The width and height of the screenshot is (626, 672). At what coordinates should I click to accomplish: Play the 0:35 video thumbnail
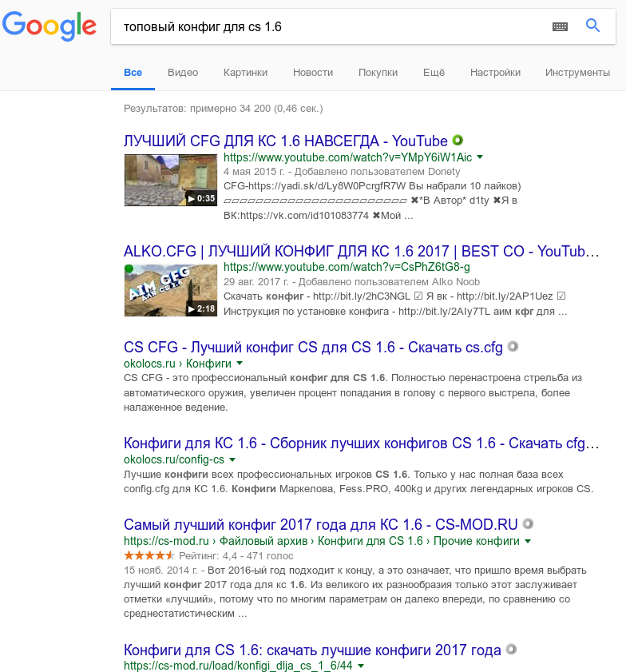pos(171,180)
